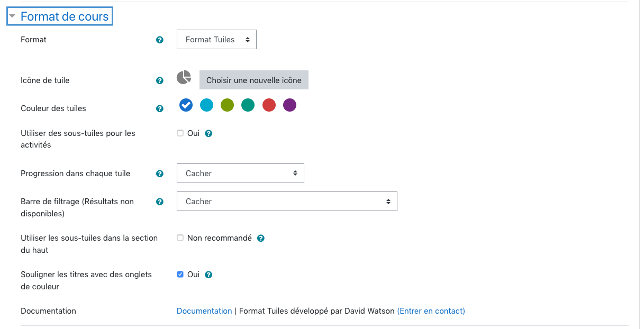The width and height of the screenshot is (644, 329).
Task: Open Barre de filtrage Cacher dropdown
Action: (287, 202)
